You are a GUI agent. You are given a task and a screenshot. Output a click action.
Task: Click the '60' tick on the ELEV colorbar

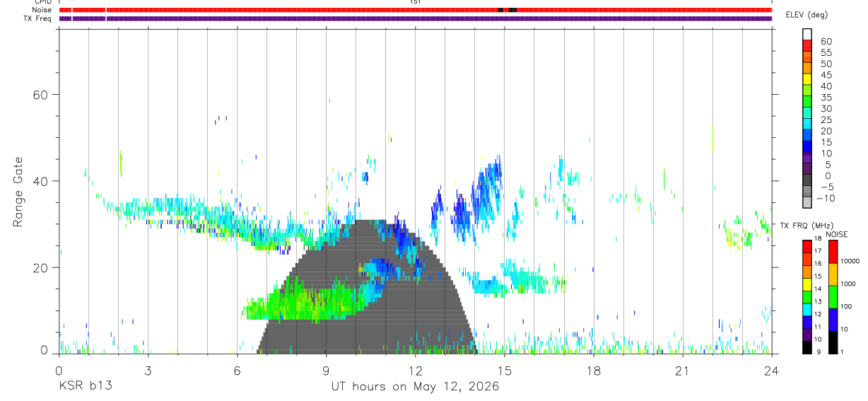826,42
